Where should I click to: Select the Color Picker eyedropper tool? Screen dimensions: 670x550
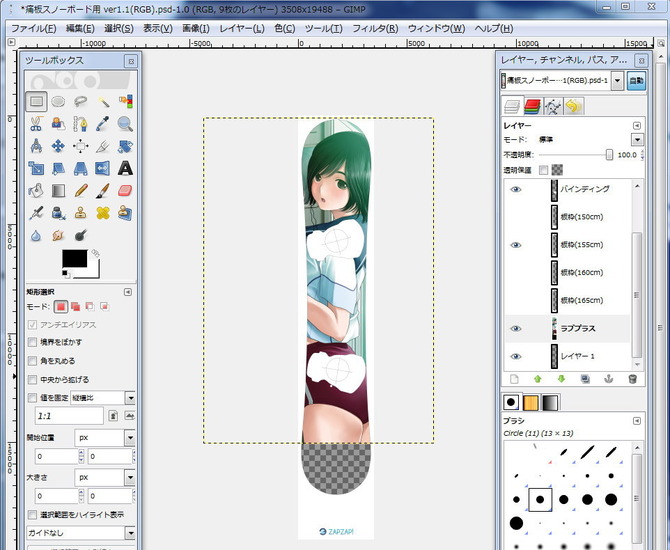click(103, 124)
